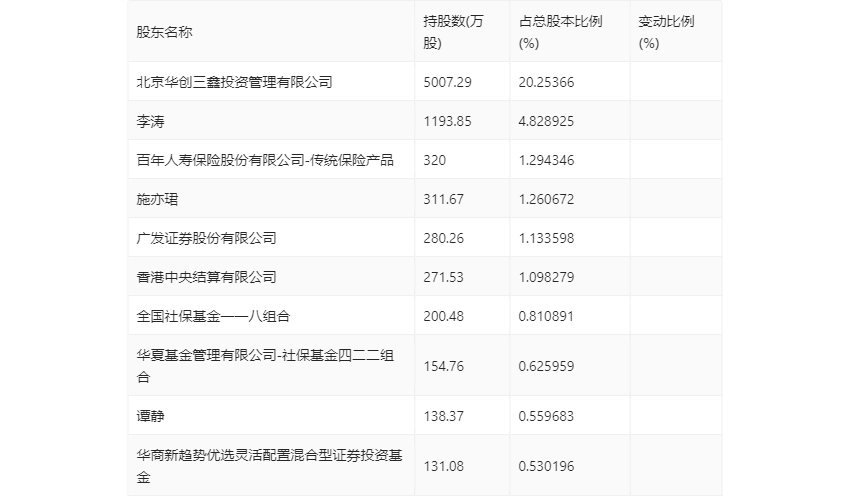
Task: Select the value 131.08
Action: [x=443, y=466]
